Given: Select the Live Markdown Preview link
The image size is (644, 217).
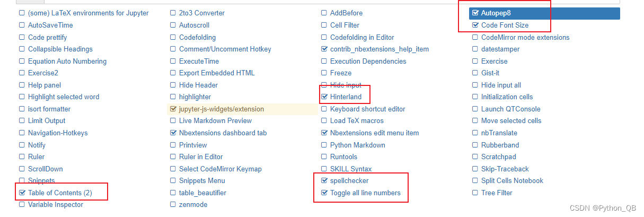Looking at the screenshot, I should [x=215, y=120].
